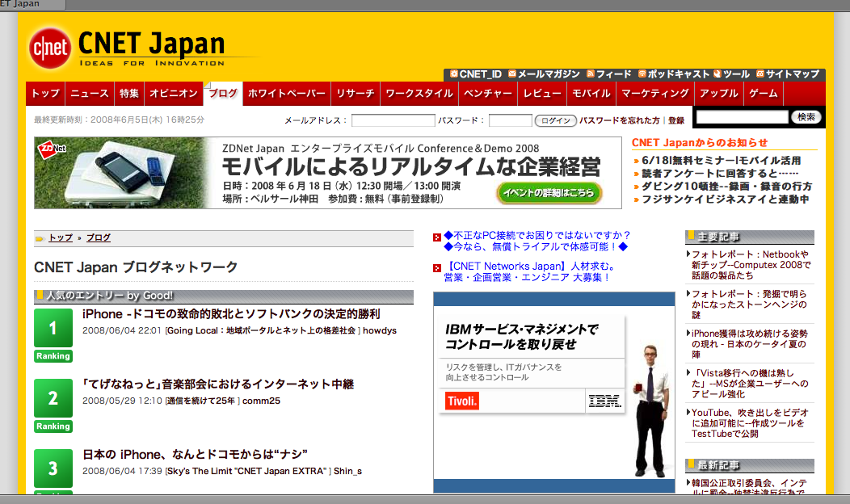Click the CNET red circle logo

50,48
